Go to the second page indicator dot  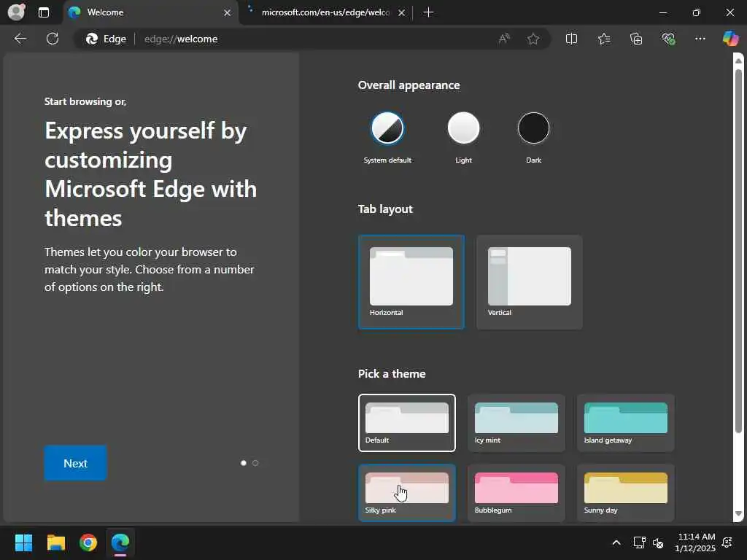255,463
